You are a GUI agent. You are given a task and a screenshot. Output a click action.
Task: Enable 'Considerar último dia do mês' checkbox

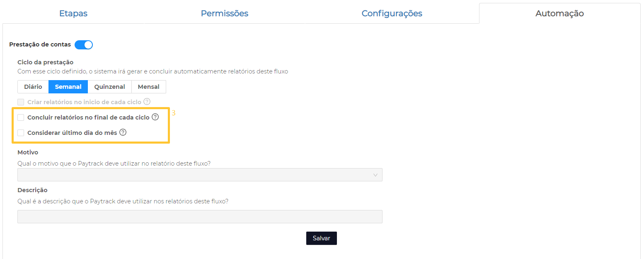(21, 133)
